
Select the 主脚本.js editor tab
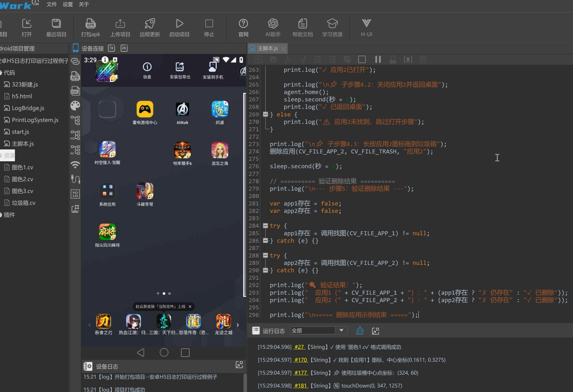pyautogui.click(x=268, y=48)
